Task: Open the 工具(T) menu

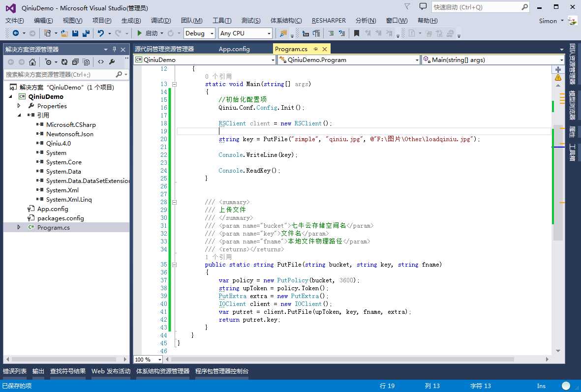Action: (222, 21)
